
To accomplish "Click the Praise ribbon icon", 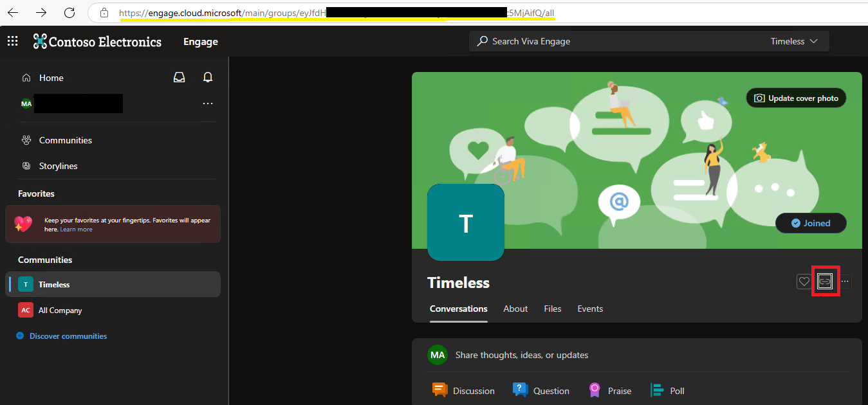I will click(595, 390).
